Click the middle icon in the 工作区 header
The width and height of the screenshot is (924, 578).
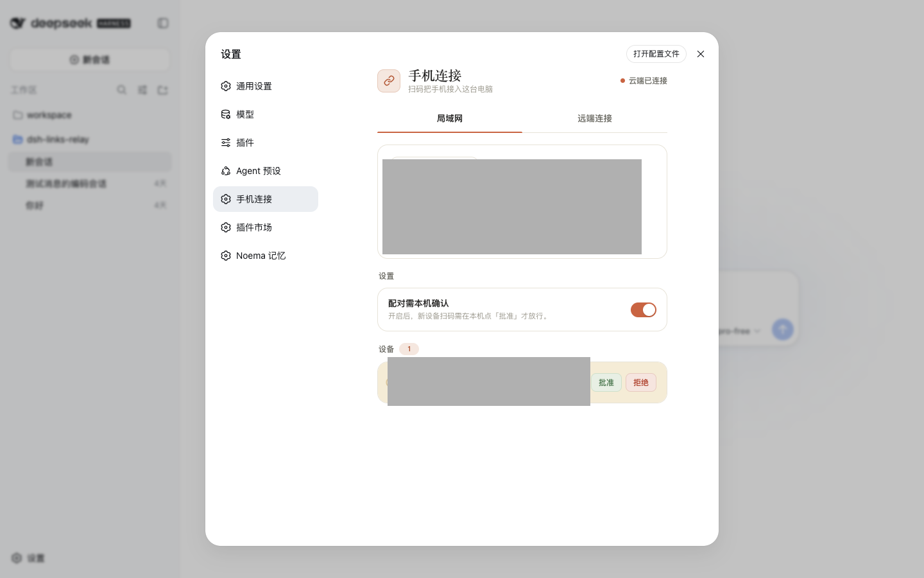(x=142, y=90)
